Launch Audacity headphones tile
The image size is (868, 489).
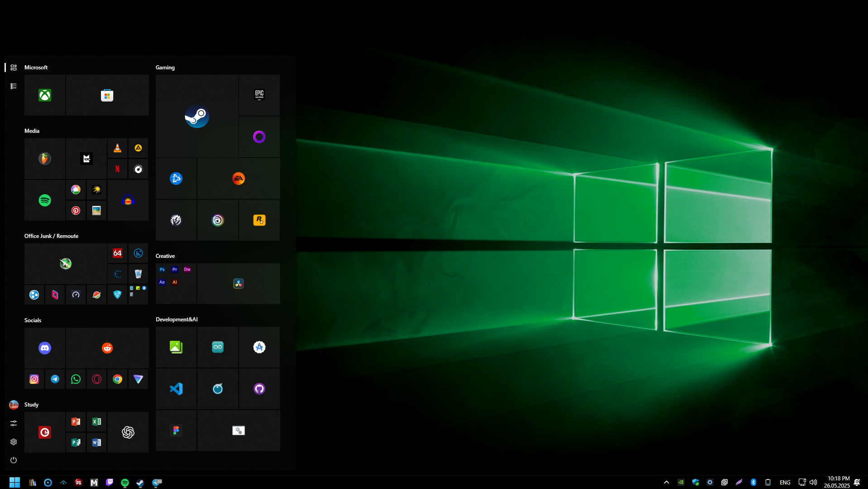[128, 200]
